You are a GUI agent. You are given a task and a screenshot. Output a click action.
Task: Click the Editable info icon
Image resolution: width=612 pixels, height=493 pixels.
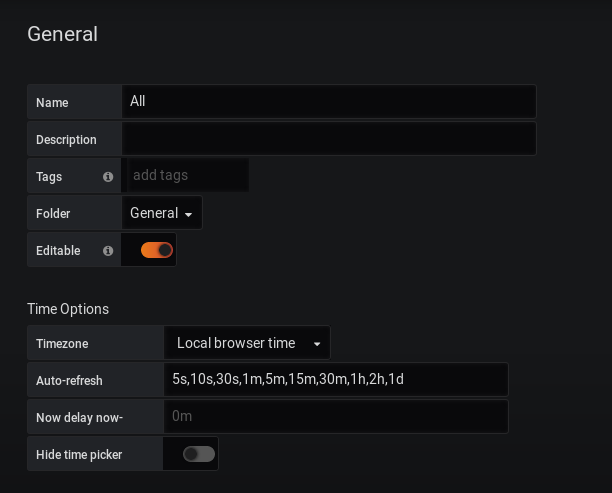[x=108, y=251]
